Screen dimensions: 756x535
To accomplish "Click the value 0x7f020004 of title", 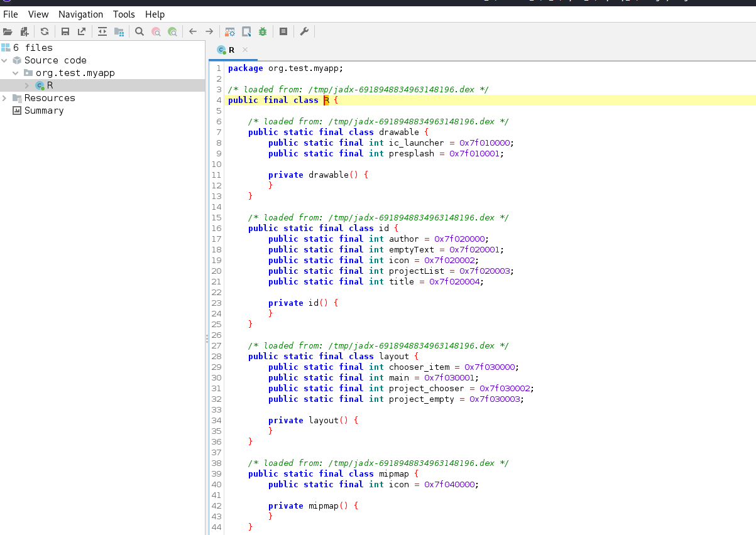I will (454, 281).
